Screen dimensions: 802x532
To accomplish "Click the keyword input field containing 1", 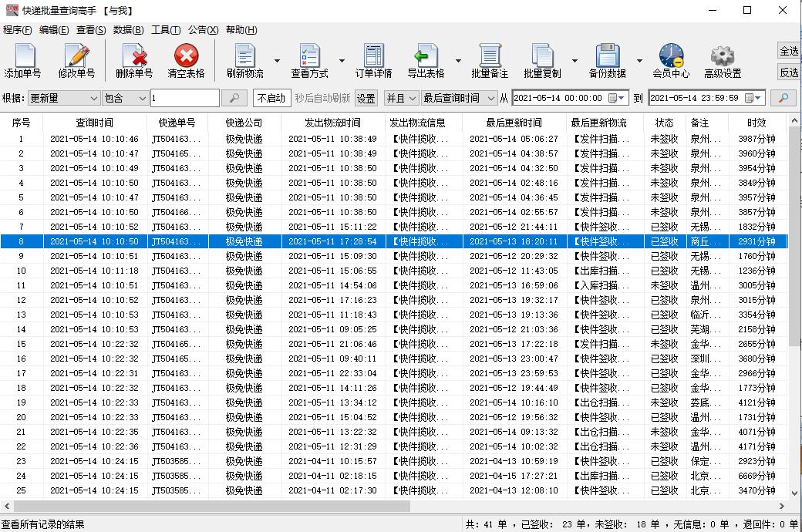I will coord(184,98).
